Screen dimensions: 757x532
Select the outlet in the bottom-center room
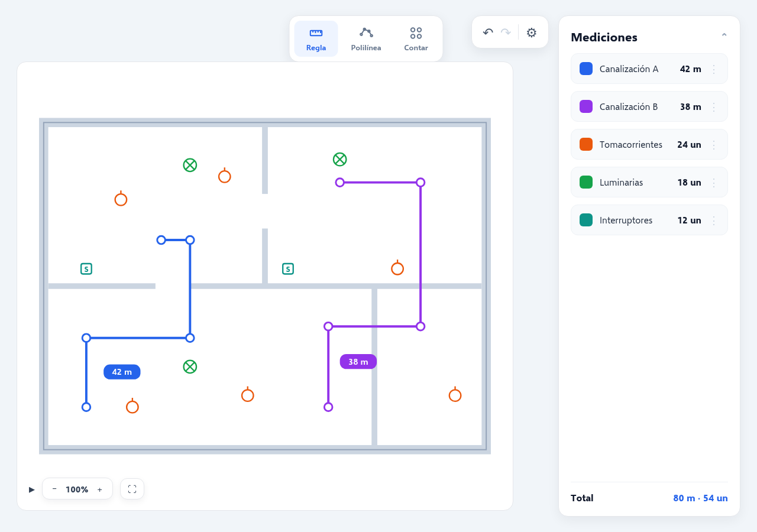tap(248, 394)
